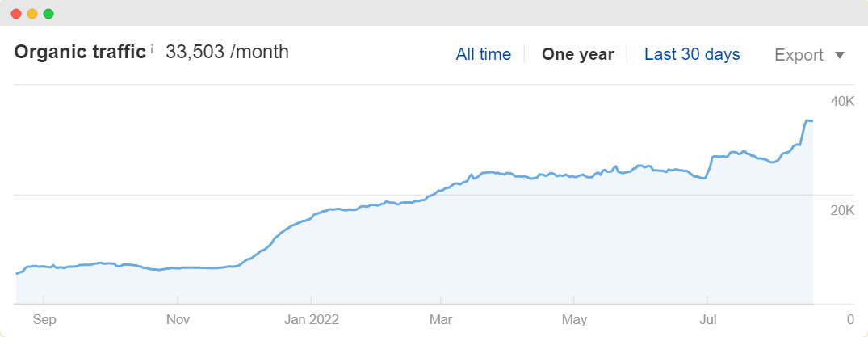Switch the chart to All time

[x=484, y=54]
